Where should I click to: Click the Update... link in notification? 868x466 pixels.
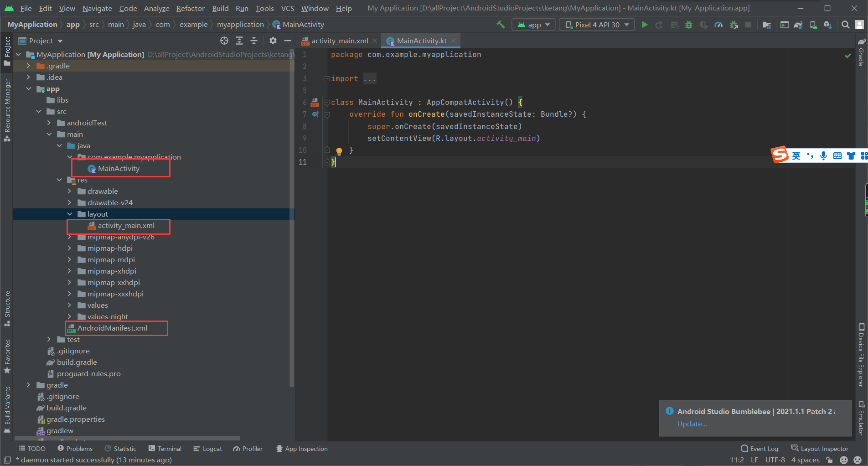692,424
